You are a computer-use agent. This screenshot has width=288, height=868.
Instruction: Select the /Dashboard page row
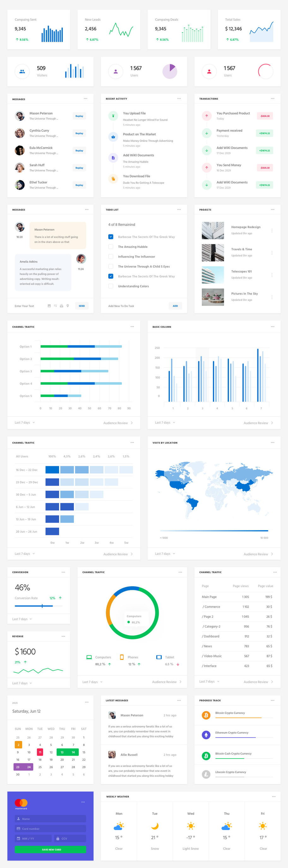click(x=237, y=636)
